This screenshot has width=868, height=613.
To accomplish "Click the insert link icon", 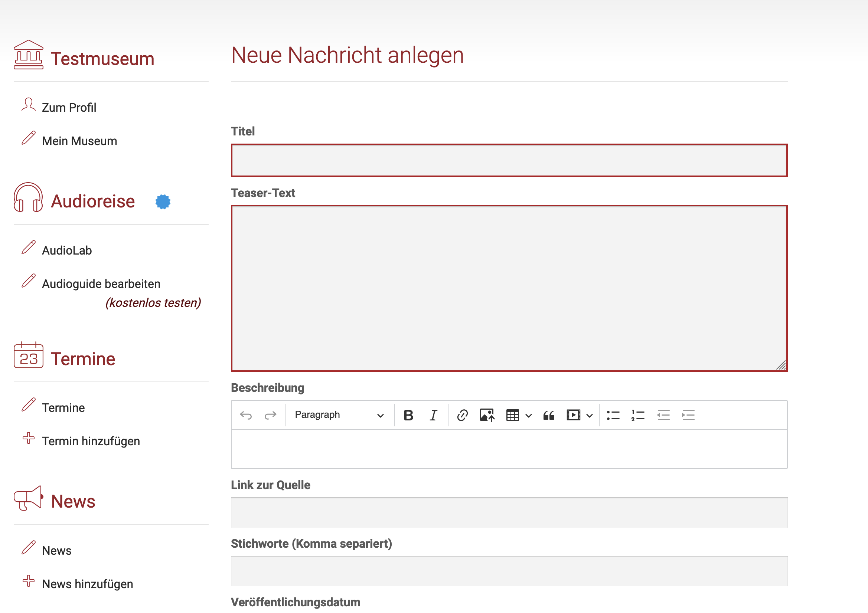I will (x=462, y=415).
